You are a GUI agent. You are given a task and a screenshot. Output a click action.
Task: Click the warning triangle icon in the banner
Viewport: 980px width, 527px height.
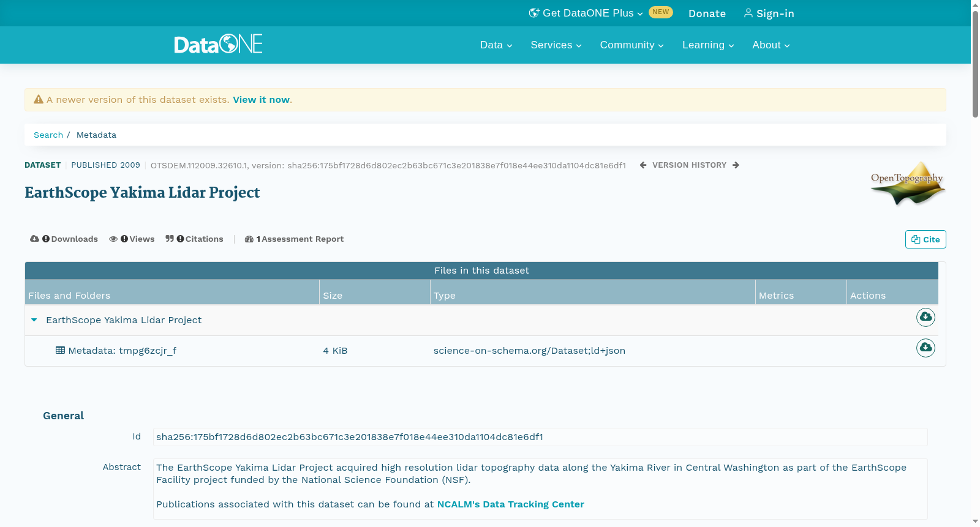pos(39,99)
